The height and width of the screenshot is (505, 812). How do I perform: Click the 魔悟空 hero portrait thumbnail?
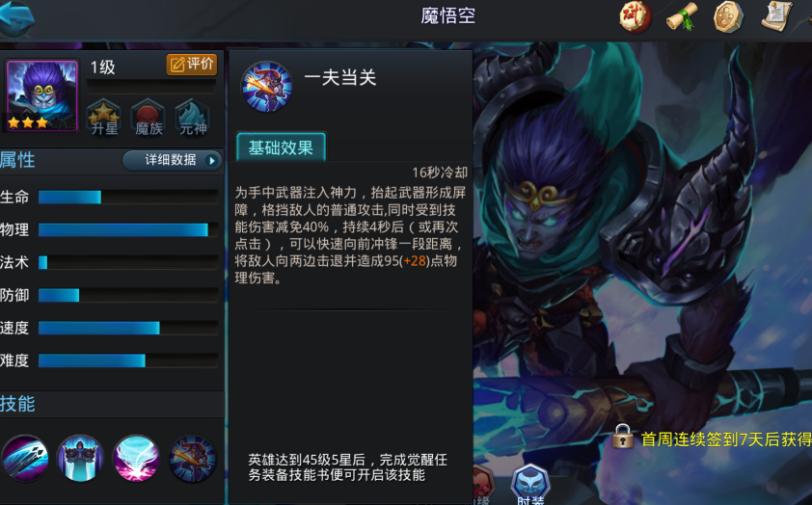coord(41,95)
